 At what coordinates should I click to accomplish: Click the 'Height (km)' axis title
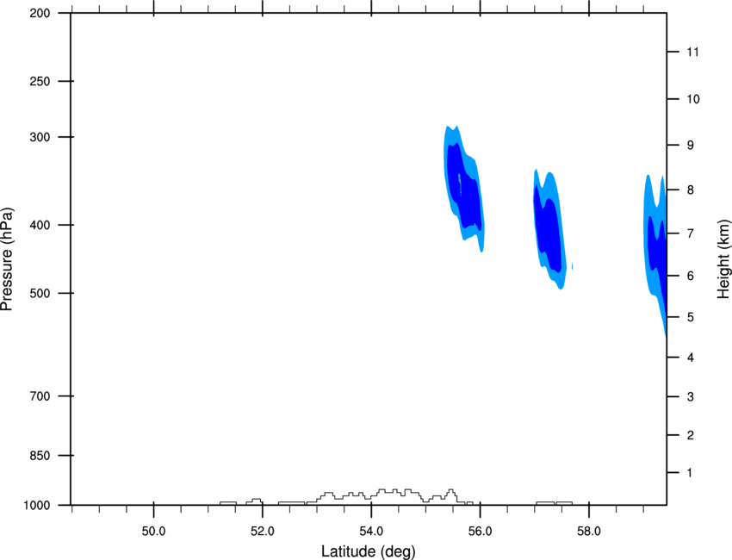coord(723,259)
